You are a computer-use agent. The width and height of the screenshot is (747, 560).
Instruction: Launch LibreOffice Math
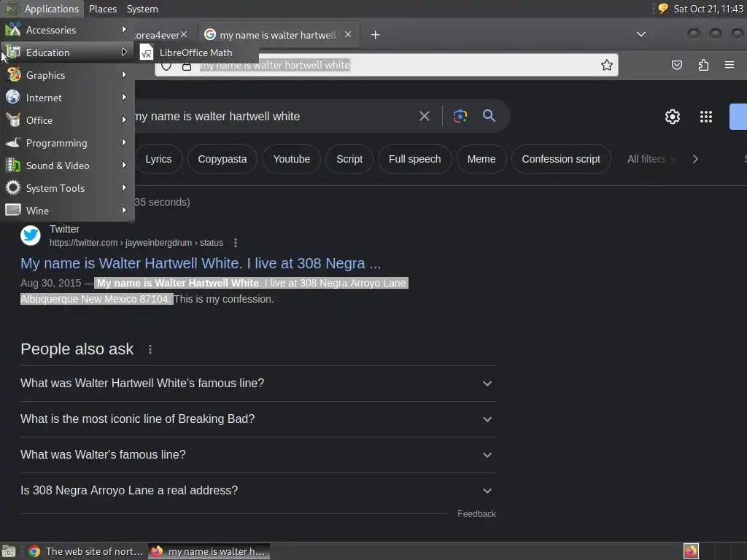[x=197, y=52]
